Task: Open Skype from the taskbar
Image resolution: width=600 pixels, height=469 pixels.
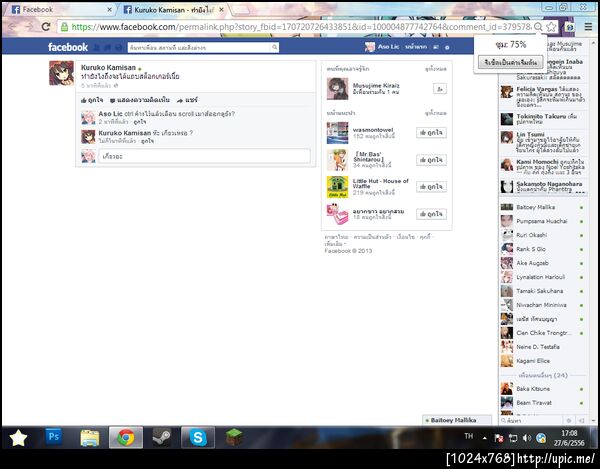Action: pyautogui.click(x=198, y=437)
